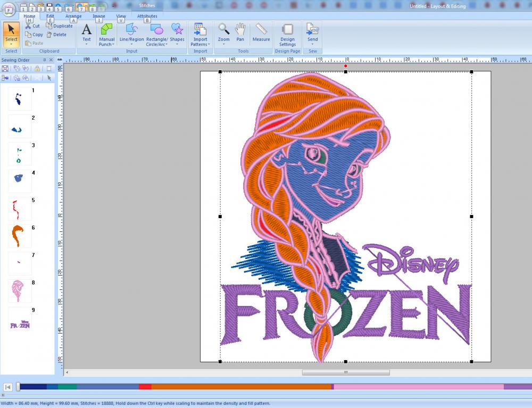Click the Duplicate icon
The image size is (532, 408).
click(49, 26)
